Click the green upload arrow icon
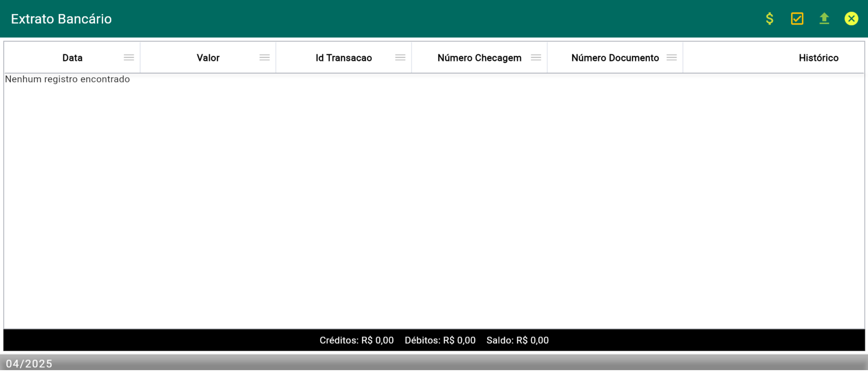The height and width of the screenshot is (372, 868). 824,19
